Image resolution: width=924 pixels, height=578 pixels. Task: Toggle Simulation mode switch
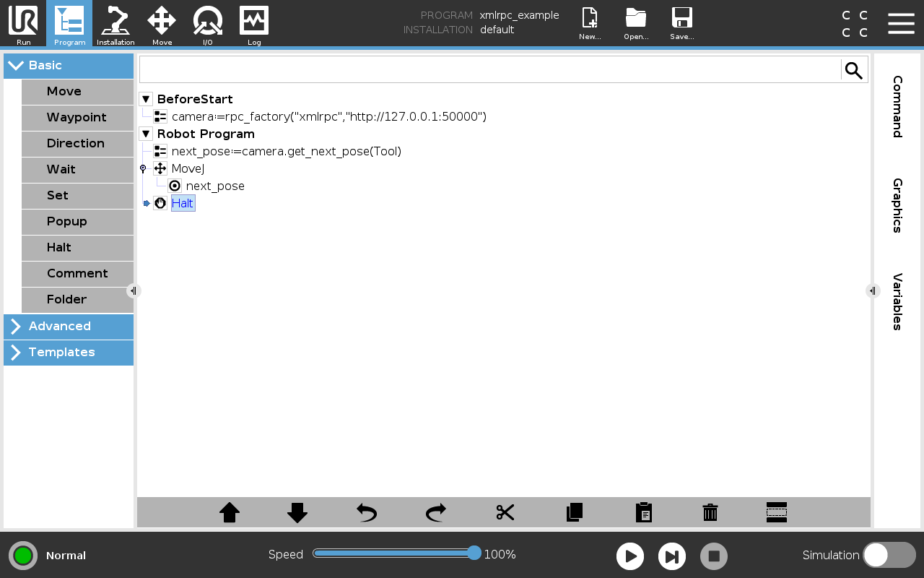pos(889,555)
